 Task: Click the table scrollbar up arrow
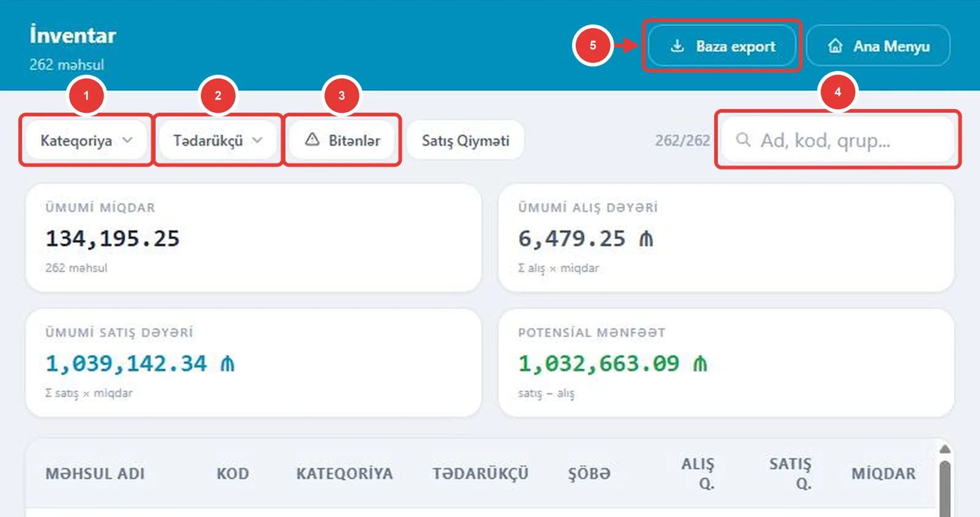pyautogui.click(x=945, y=449)
